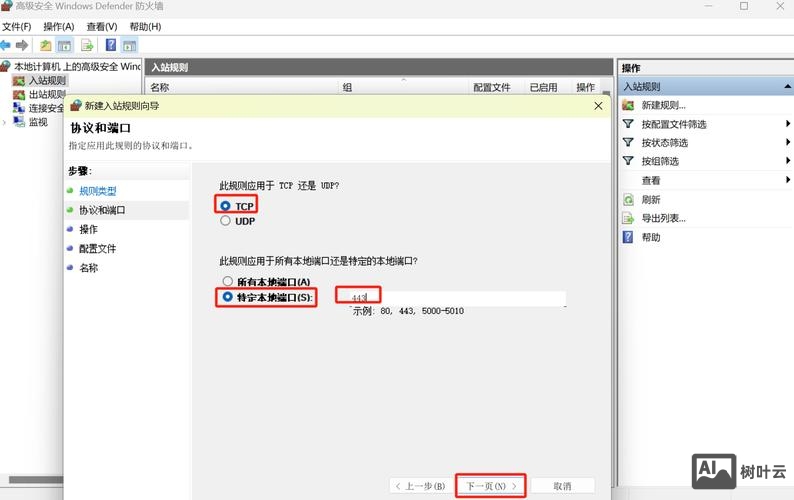Click the 按配置文件筛选 funnel icon

pyautogui.click(x=628, y=124)
